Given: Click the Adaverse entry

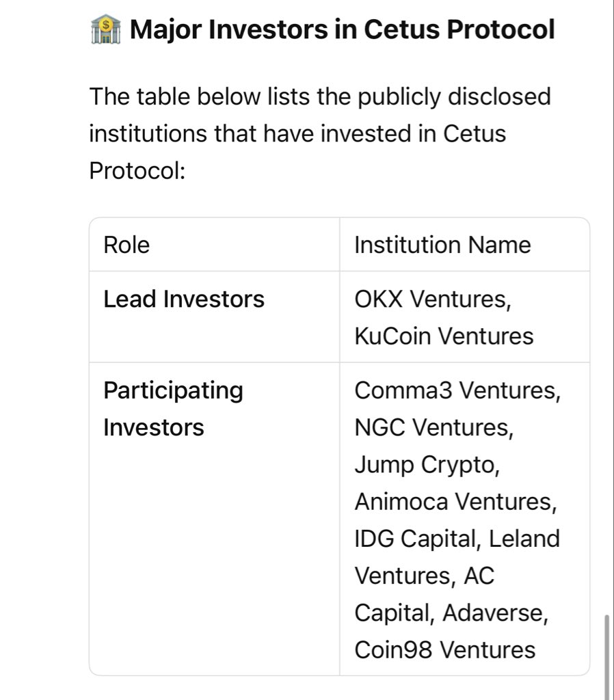Looking at the screenshot, I should click(495, 612).
